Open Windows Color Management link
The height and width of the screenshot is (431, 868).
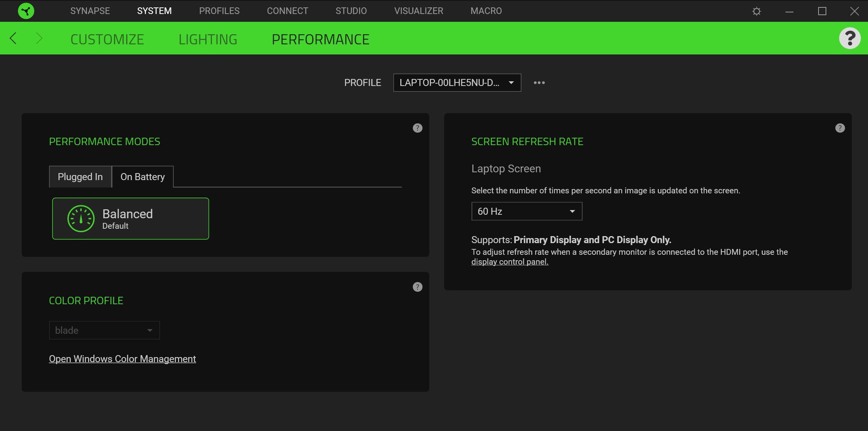[122, 359]
